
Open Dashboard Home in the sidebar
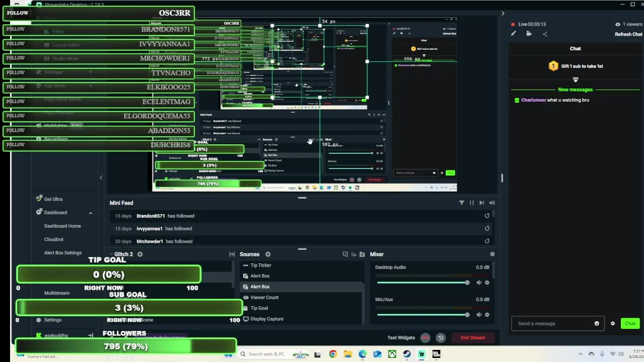pos(62,226)
